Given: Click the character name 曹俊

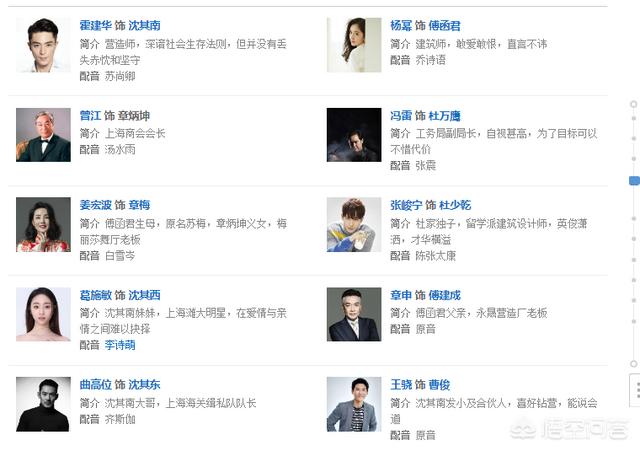Looking at the screenshot, I should (x=439, y=384).
